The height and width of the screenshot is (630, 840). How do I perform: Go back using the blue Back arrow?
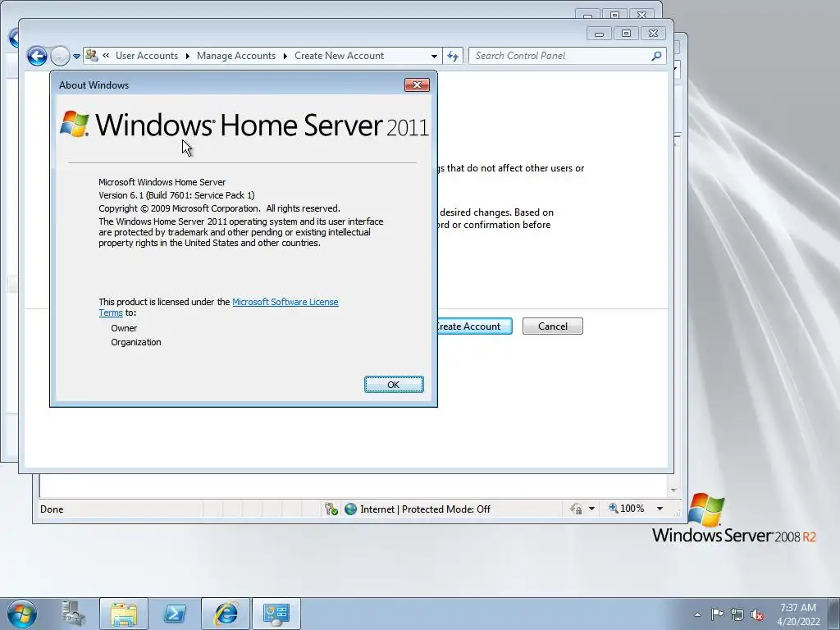click(x=37, y=56)
